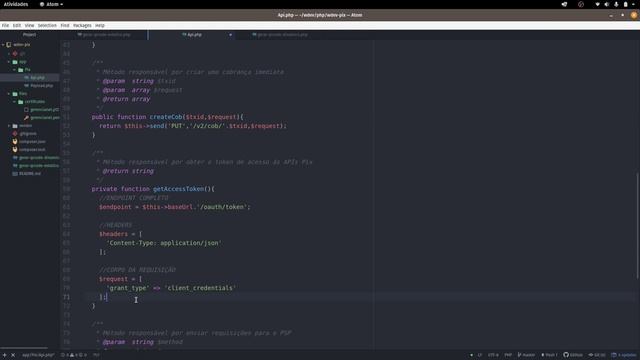Toggle the Git panel in status bar

[597, 355]
